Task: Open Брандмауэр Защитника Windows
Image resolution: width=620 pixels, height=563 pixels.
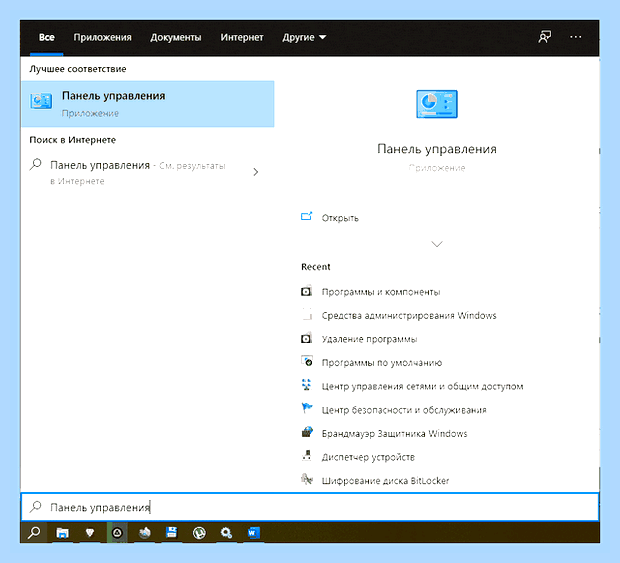Action: [x=394, y=434]
